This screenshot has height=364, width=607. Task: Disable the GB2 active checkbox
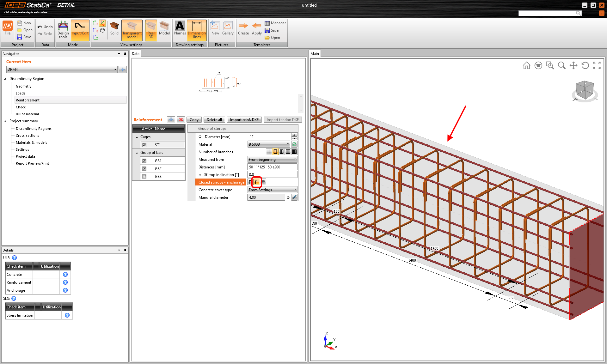144,169
